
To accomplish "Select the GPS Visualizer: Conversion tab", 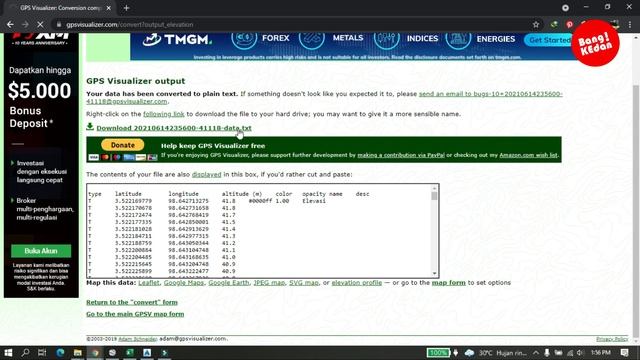I will pyautogui.click(x=60, y=8).
